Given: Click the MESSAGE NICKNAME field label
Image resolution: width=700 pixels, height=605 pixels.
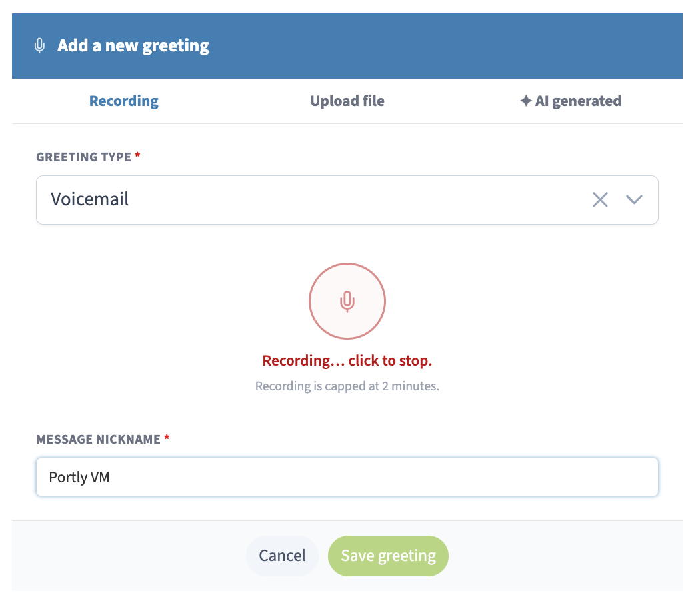Looking at the screenshot, I should pos(98,440).
